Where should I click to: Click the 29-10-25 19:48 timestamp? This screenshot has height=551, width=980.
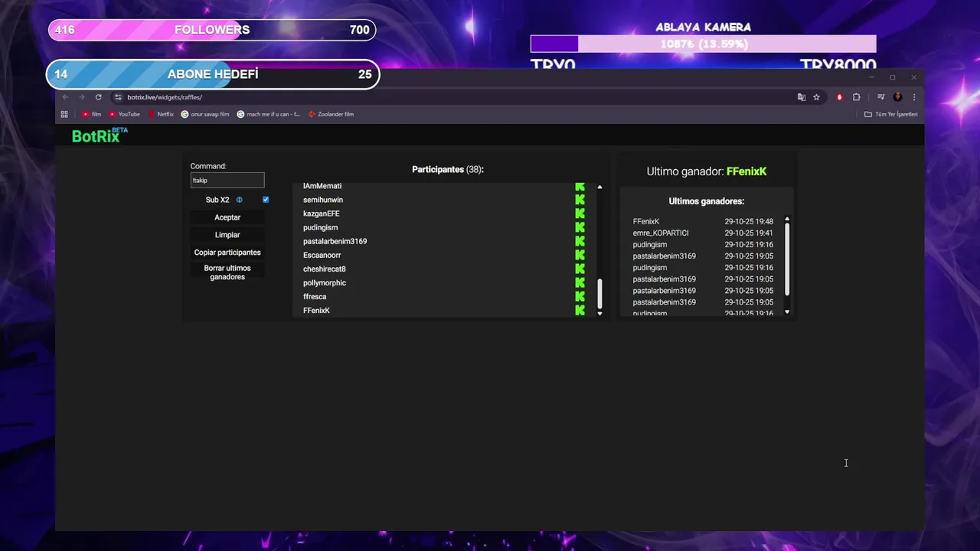(749, 221)
